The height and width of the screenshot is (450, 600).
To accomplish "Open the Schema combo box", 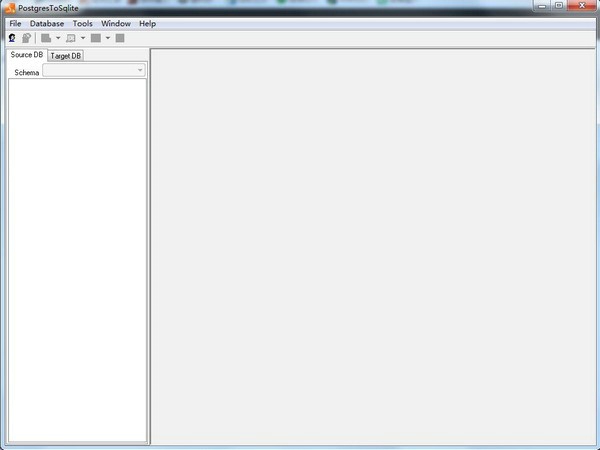I will pyautogui.click(x=94, y=71).
